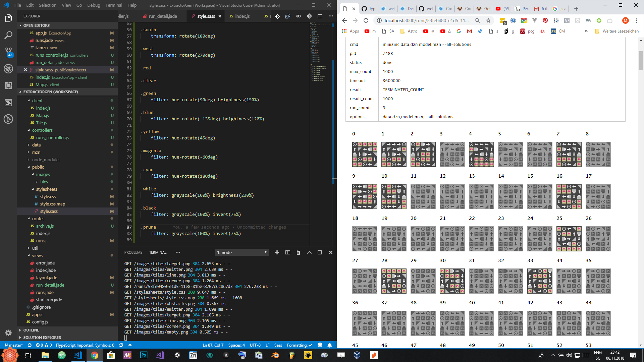Open the 'Weitere Lesezeichen' bookmarks folder
The width and height of the screenshot is (644, 362).
coord(617,31)
